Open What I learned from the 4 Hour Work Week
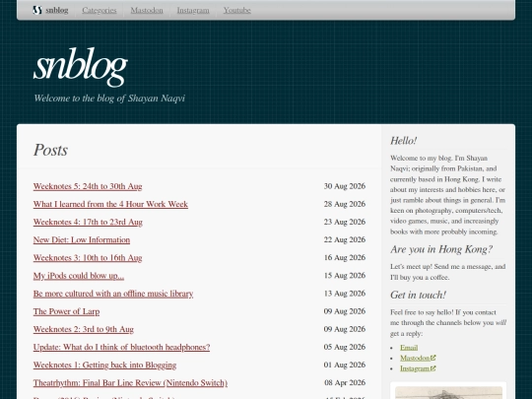Viewport: 532px width, 399px height. tap(110, 204)
